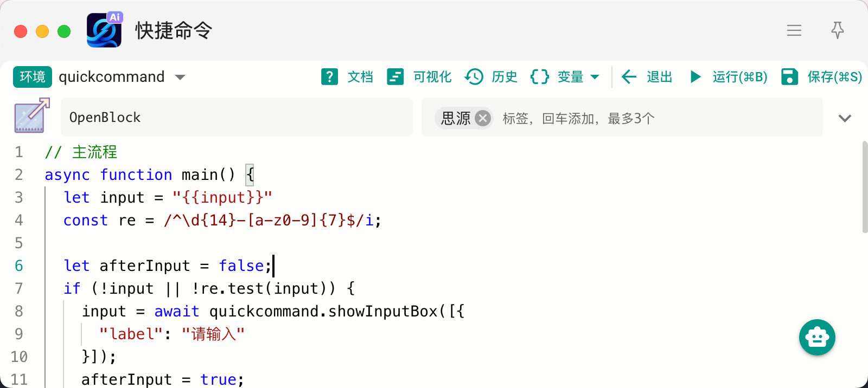Click the "afterInput = true;" line
The width and height of the screenshot is (868, 388).
[163, 379]
